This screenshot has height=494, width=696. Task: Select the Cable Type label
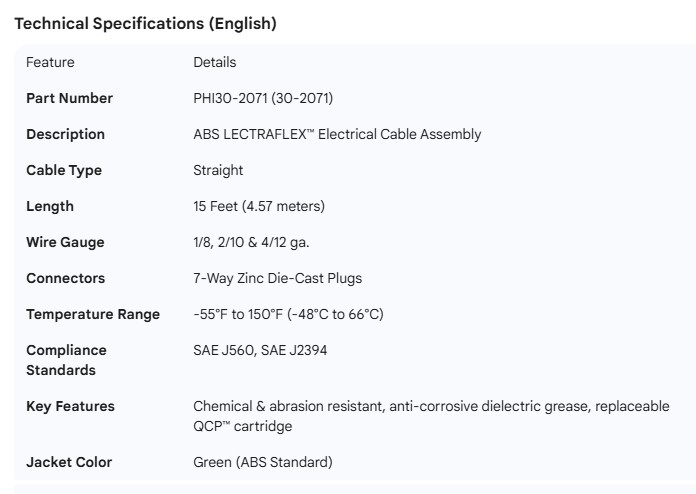64,170
